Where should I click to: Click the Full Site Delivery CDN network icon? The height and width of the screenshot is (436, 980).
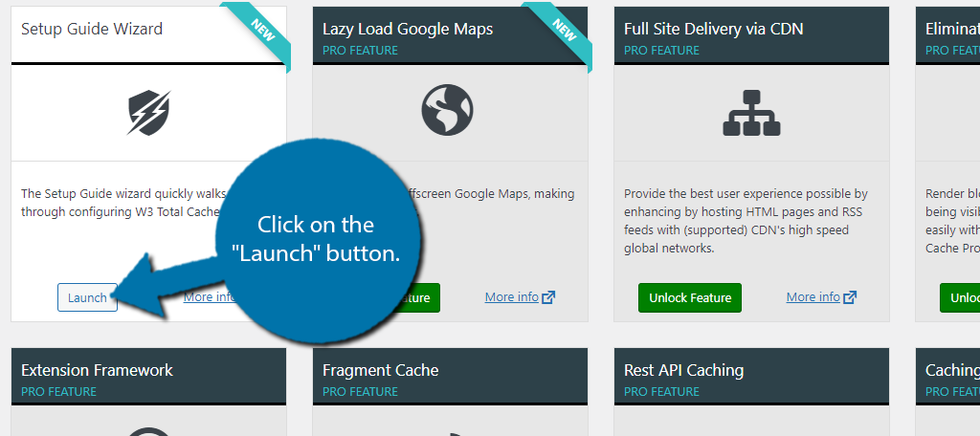[751, 113]
